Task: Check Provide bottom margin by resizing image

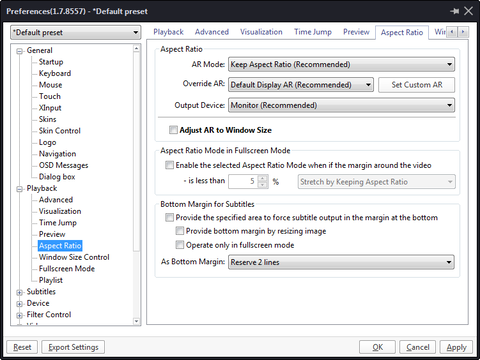Action: click(x=180, y=231)
